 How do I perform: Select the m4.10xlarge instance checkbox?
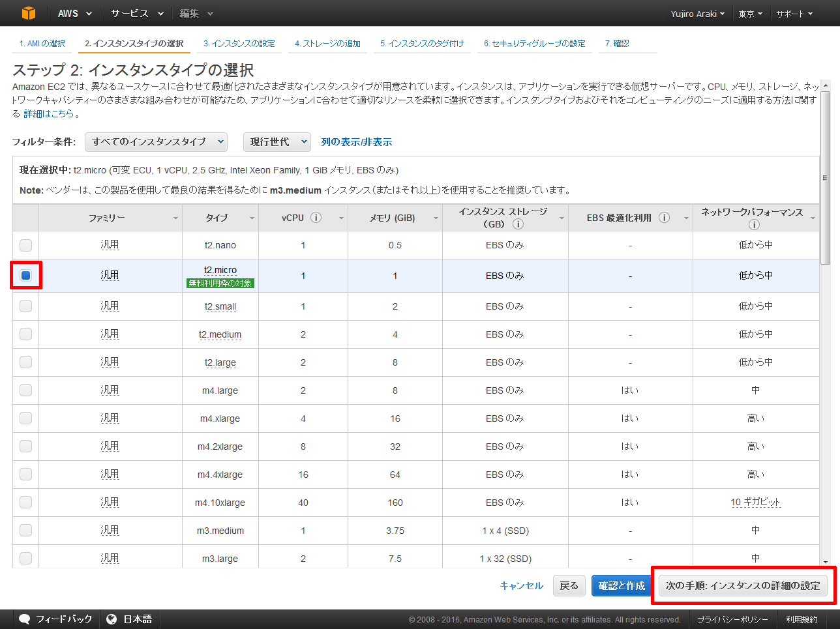click(25, 502)
